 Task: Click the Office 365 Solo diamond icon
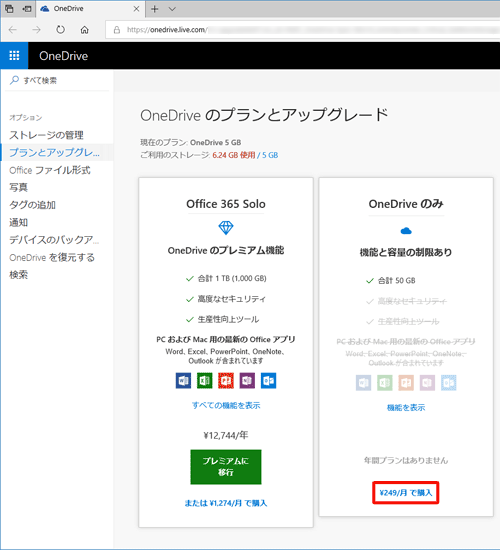point(226,228)
